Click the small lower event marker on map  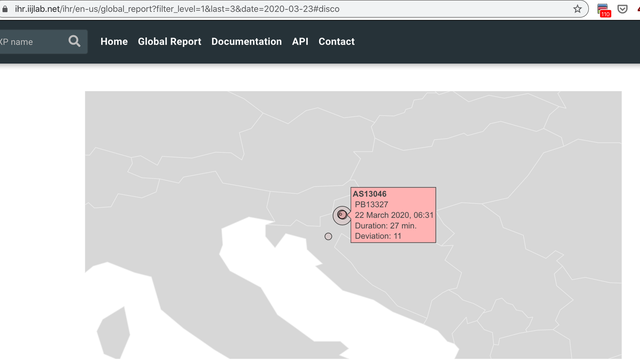328,236
